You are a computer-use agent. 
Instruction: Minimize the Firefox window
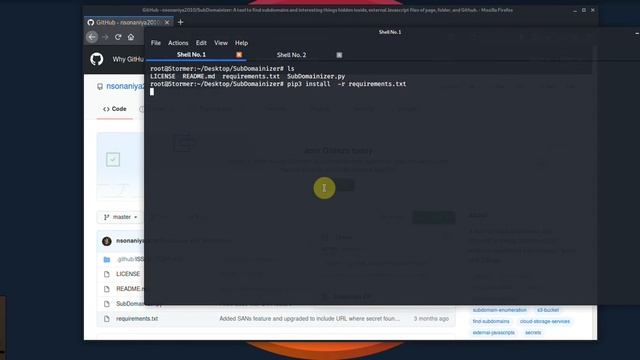pos(575,10)
